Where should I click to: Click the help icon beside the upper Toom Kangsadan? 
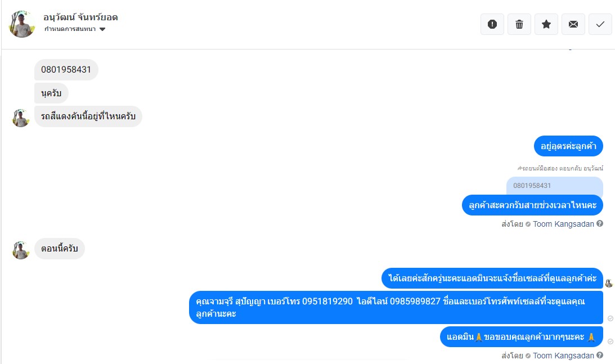[x=600, y=223]
